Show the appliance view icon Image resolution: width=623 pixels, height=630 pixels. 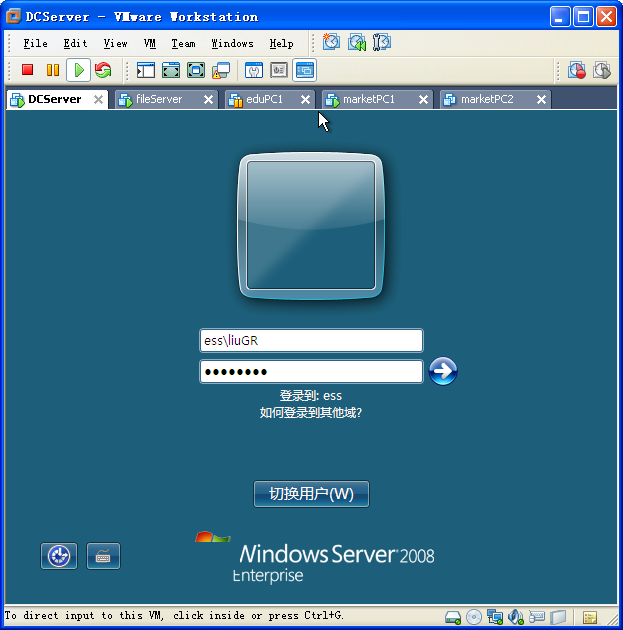[279, 70]
